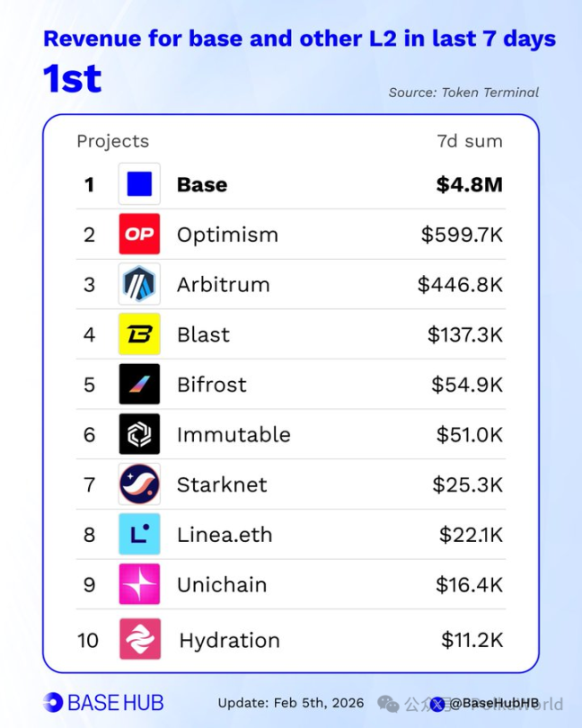The image size is (582, 728).
Task: Select the Optimism project name
Action: [x=227, y=235]
